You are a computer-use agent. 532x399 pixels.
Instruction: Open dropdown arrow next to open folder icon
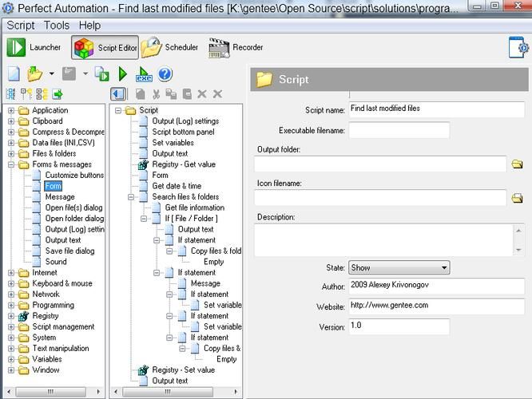pyautogui.click(x=52, y=74)
